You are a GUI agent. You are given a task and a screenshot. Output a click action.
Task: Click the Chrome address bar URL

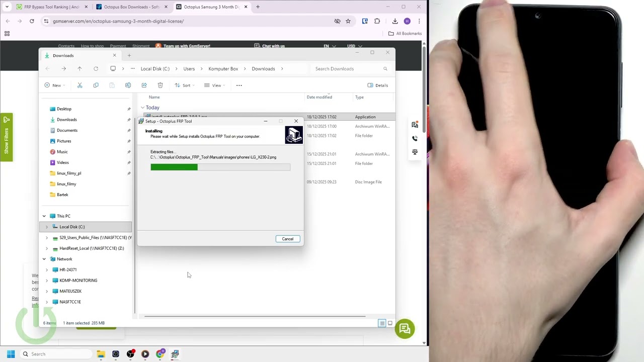(x=118, y=21)
